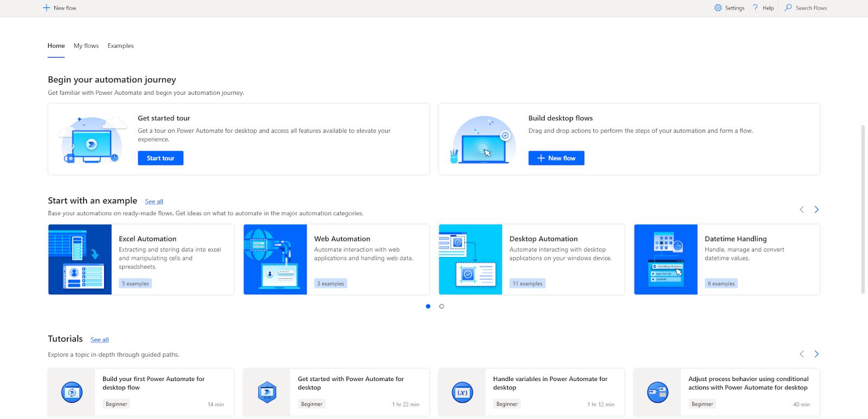Image resolution: width=868 pixels, height=419 pixels.
Task: Click the Web Automation card image
Action: (x=275, y=260)
